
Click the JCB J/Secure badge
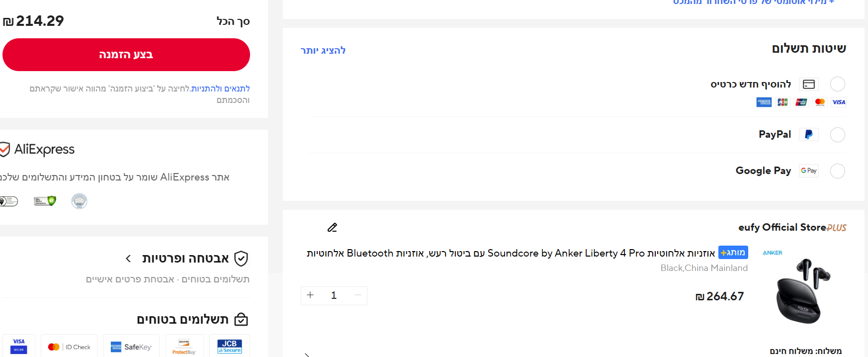(x=229, y=346)
